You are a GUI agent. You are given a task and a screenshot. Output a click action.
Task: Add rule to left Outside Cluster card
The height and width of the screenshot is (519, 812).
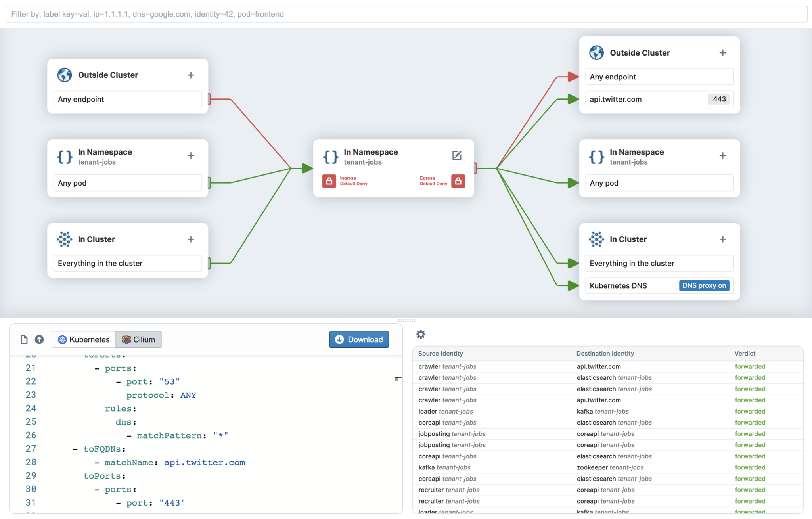(x=191, y=75)
